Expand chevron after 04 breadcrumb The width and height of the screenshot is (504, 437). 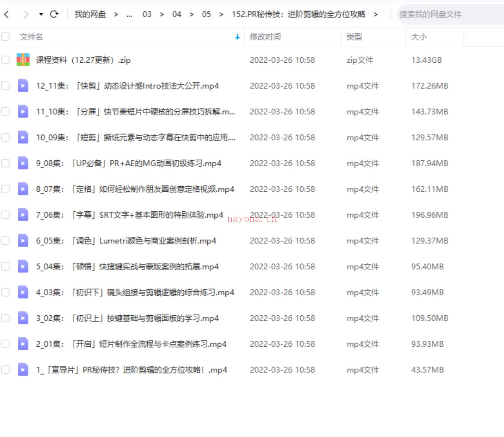coord(191,14)
